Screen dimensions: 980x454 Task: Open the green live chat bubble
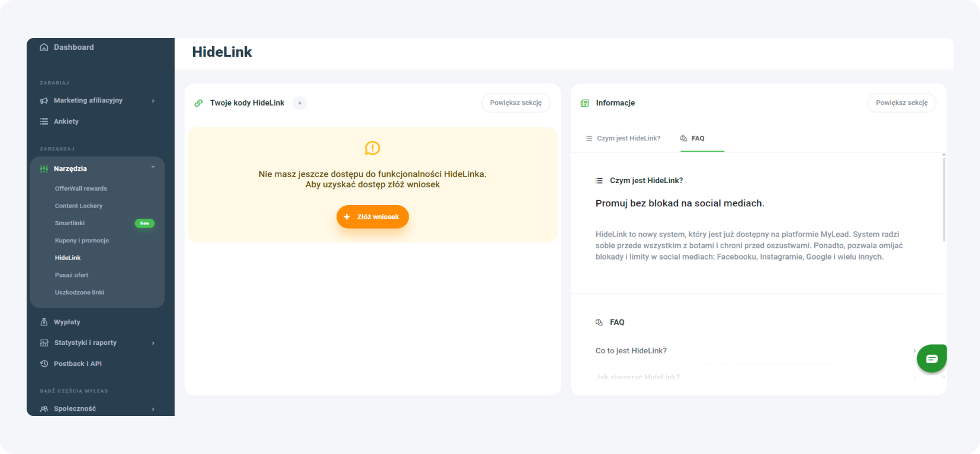pyautogui.click(x=931, y=359)
